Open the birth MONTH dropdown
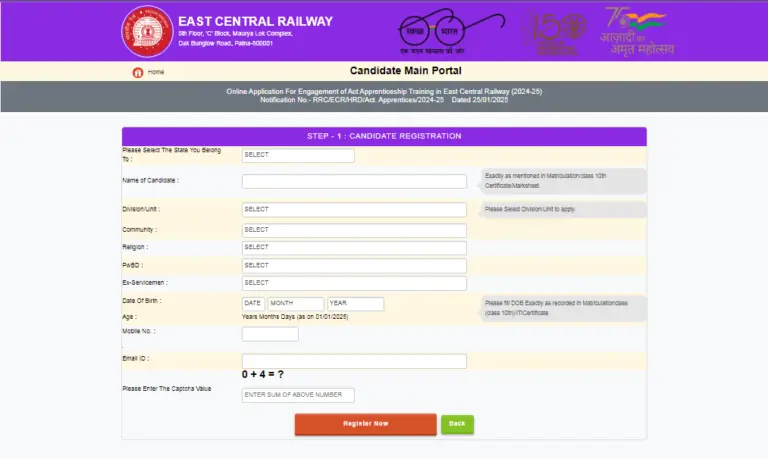The height and width of the screenshot is (459, 768). 296,303
